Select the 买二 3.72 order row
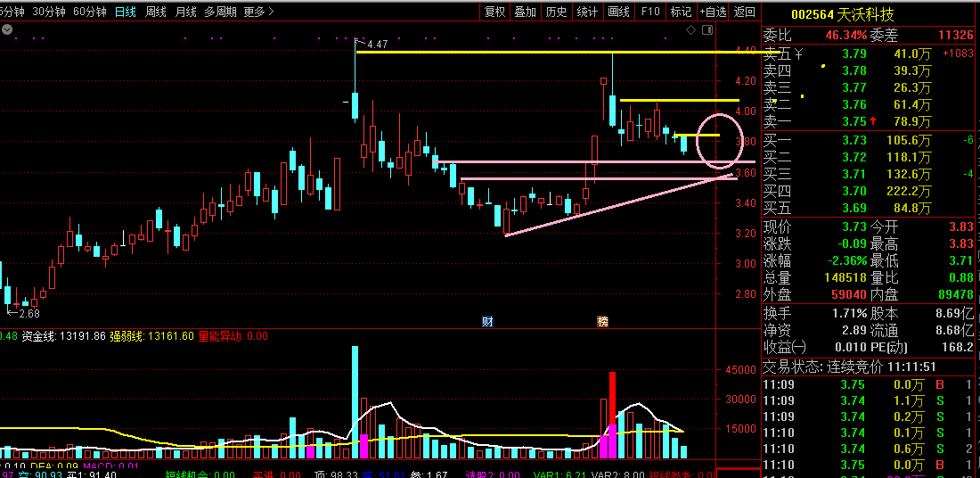 [x=870, y=158]
